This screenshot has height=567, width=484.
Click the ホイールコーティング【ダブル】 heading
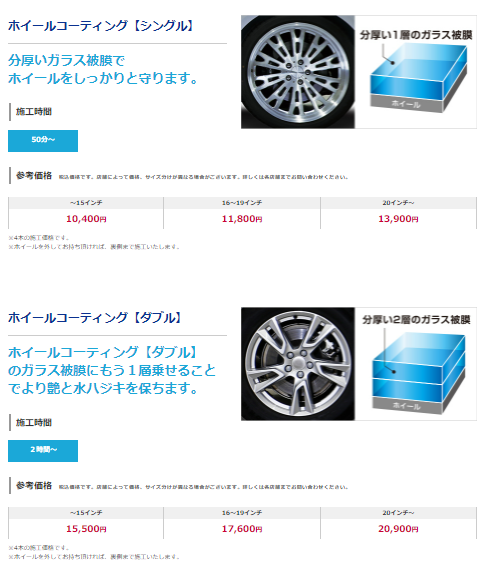[x=95, y=318]
